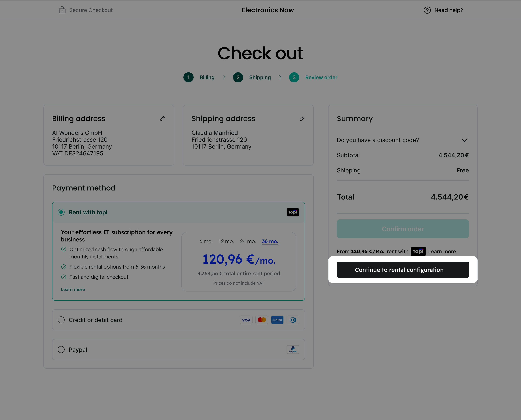The width and height of the screenshot is (521, 420).
Task: Return to the Shipping step
Action: pos(260,77)
